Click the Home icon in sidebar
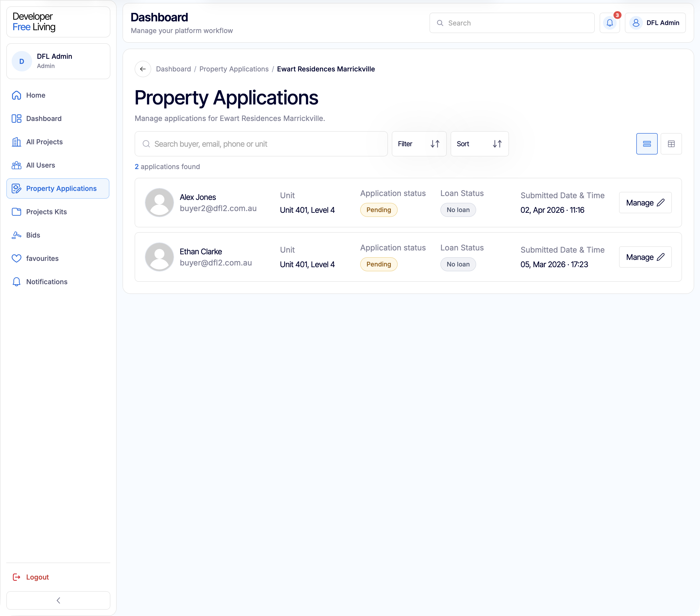 click(x=17, y=95)
